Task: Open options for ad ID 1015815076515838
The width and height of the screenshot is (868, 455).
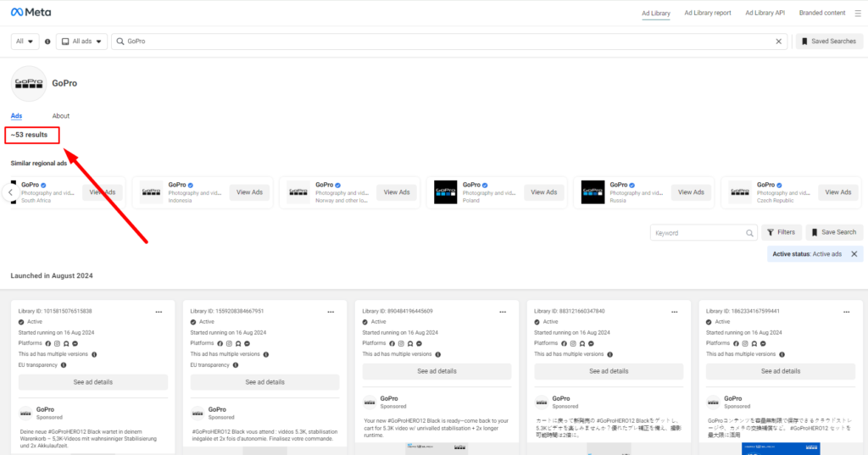Action: click(x=159, y=312)
